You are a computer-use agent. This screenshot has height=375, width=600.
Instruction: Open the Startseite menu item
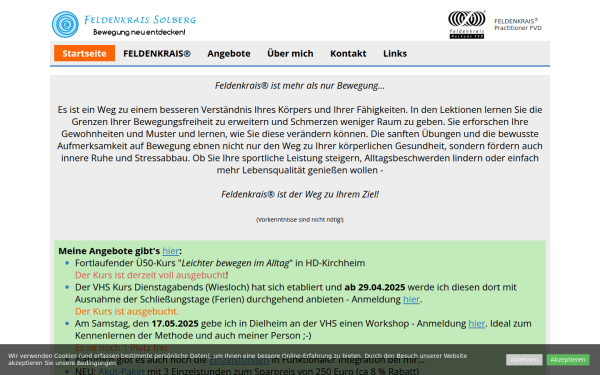click(x=84, y=53)
